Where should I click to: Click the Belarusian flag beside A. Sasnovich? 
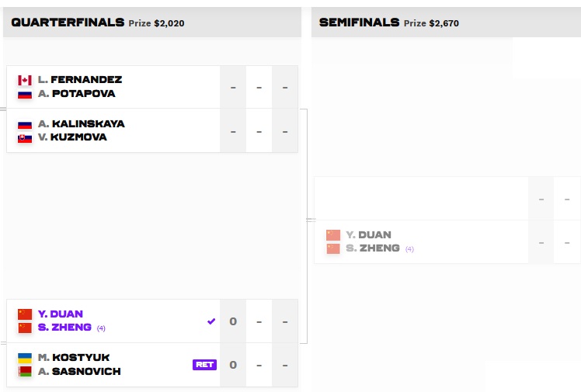point(25,372)
